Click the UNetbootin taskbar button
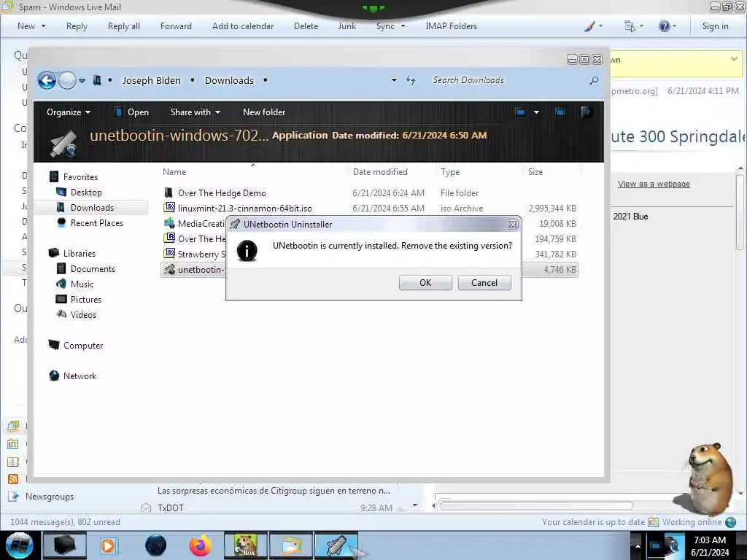Viewport: 747px width, 560px height. tap(336, 545)
